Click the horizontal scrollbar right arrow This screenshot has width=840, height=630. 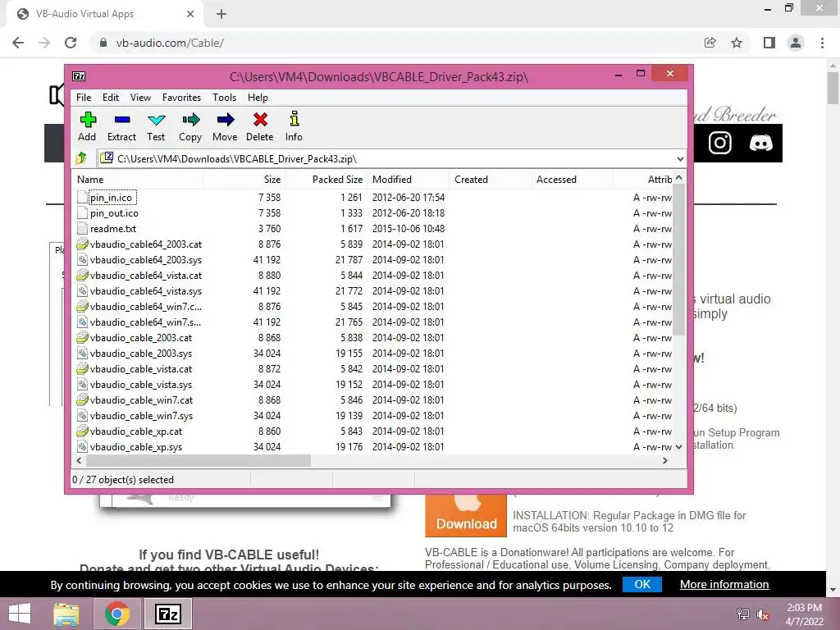pos(665,461)
